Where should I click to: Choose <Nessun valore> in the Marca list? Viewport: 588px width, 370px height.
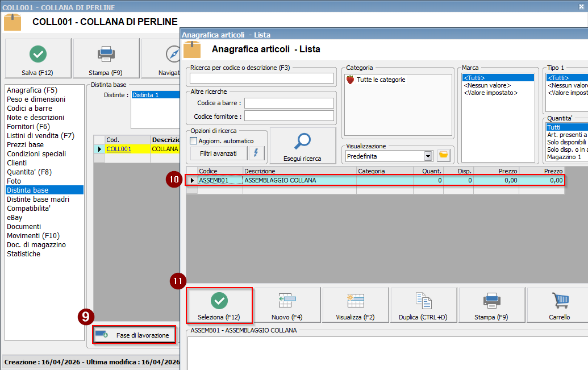coord(487,85)
